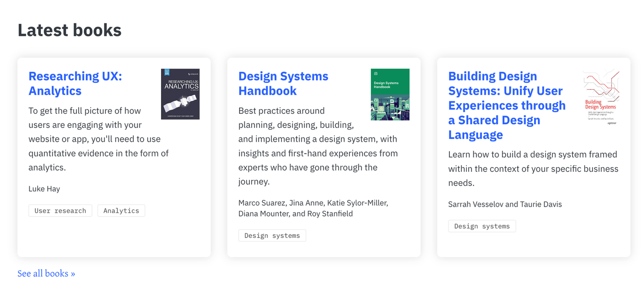Click the green Design Systems Handbook cover
Viewport: 644px width, 301px height.
pos(390,94)
